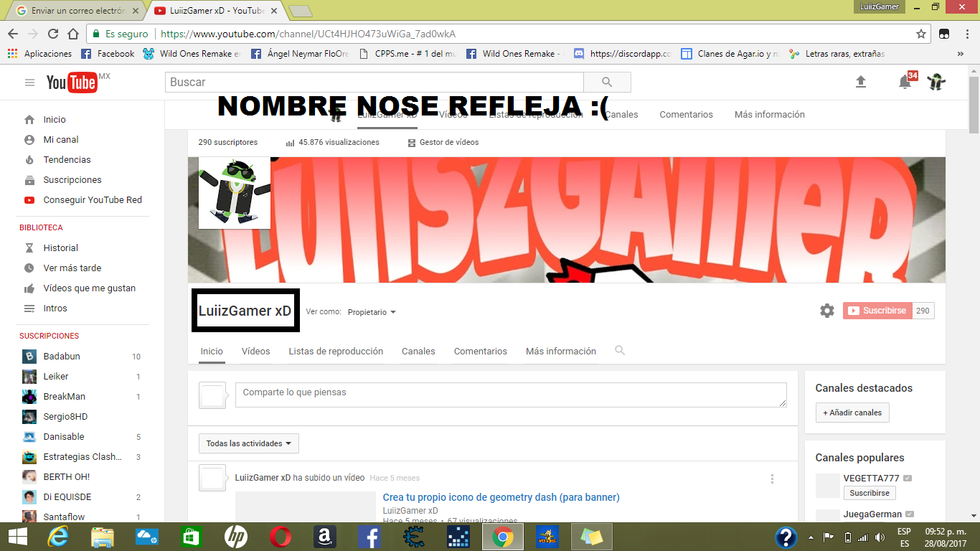Click Añadir canales button
This screenshot has height=551, width=980.
pos(852,413)
